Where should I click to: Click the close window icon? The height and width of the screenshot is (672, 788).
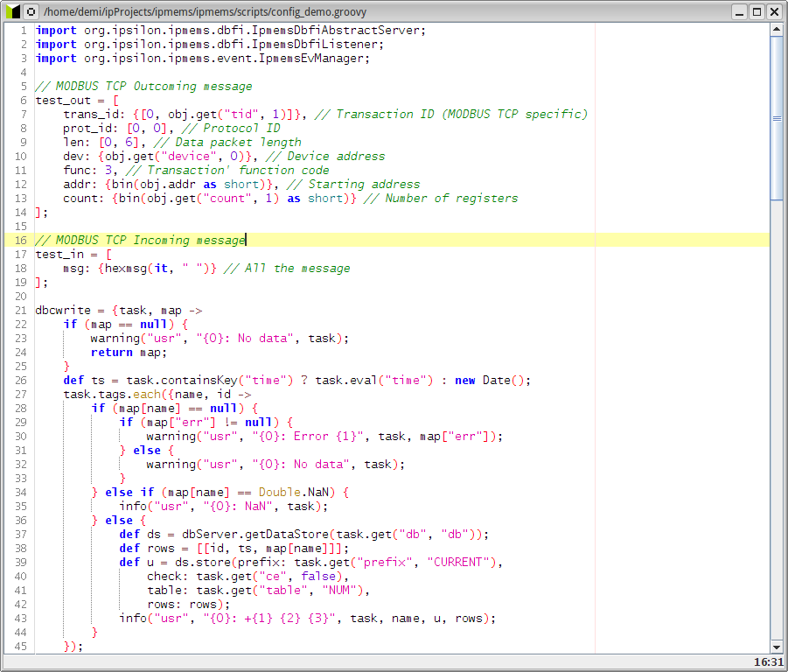pos(774,11)
